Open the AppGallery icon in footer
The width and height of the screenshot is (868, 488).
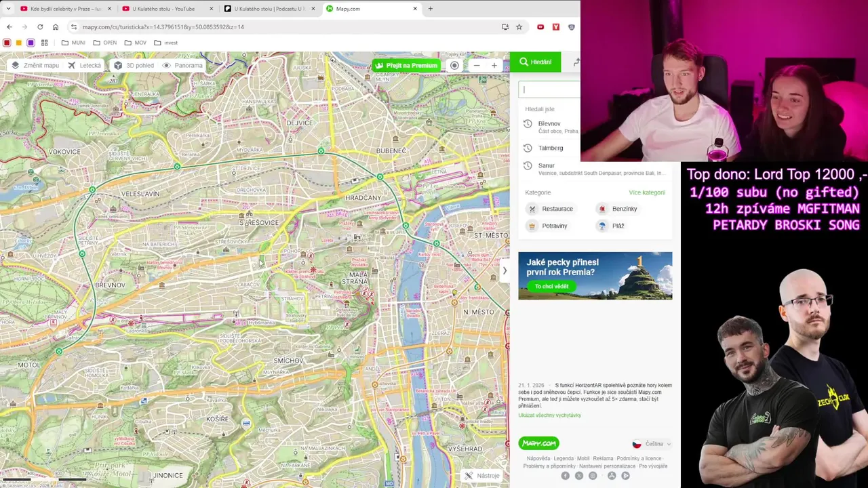[x=612, y=476]
